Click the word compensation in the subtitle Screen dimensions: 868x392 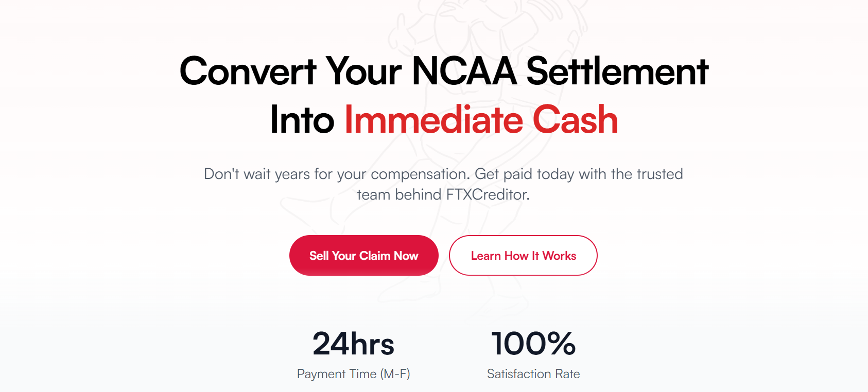[420, 174]
